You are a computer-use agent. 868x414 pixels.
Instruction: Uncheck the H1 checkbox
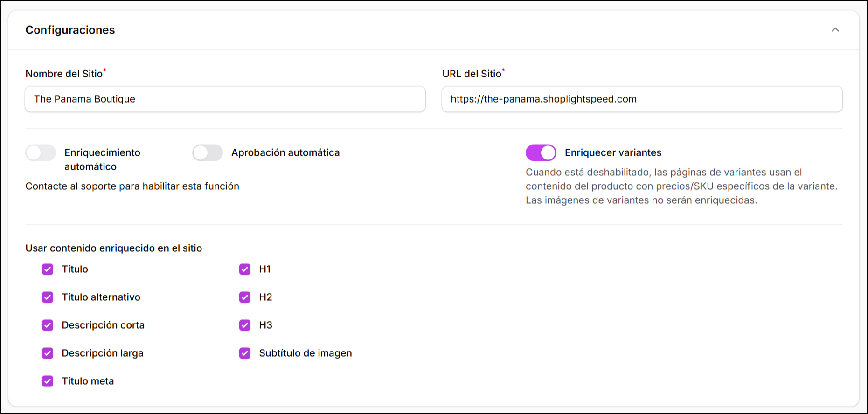pos(245,269)
